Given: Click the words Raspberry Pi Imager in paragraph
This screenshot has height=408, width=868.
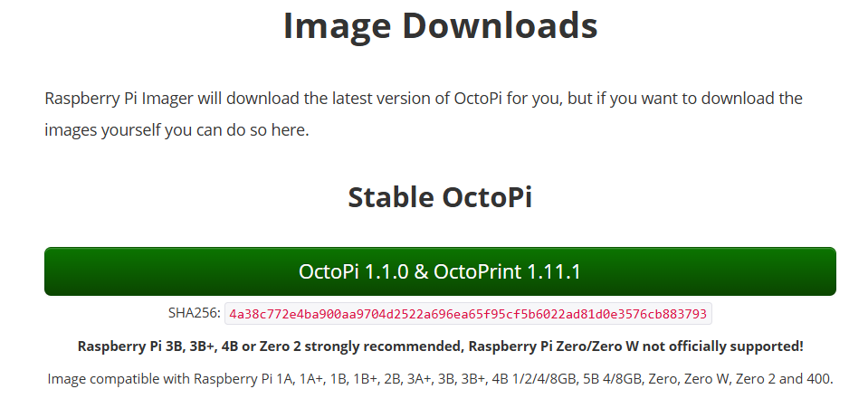Looking at the screenshot, I should 119,100.
